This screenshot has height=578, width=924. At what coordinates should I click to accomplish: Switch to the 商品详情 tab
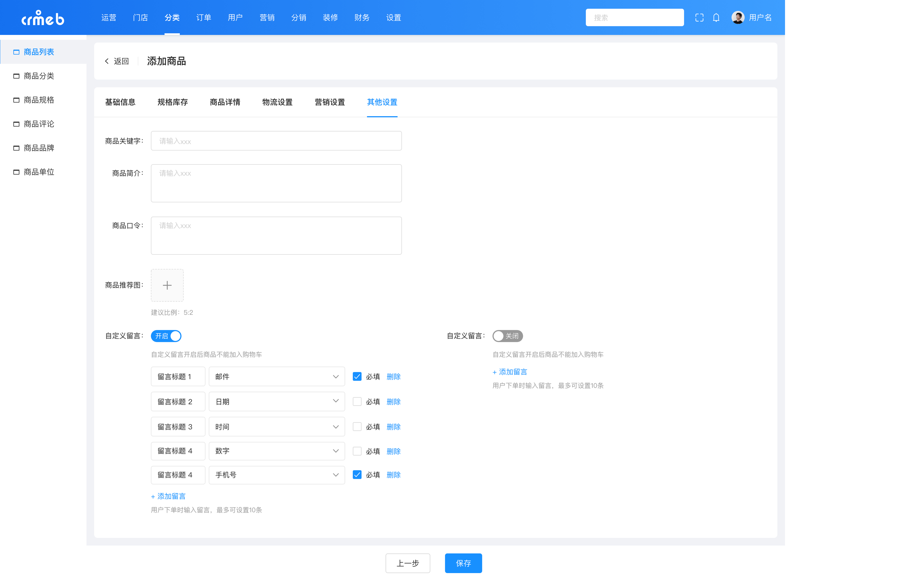click(x=225, y=102)
